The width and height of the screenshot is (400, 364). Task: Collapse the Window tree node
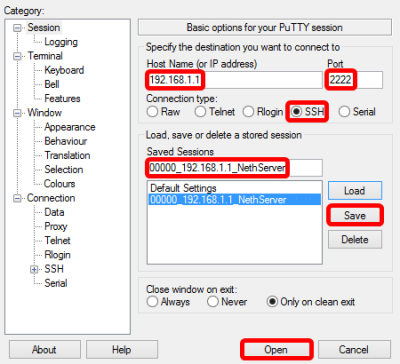[17, 113]
